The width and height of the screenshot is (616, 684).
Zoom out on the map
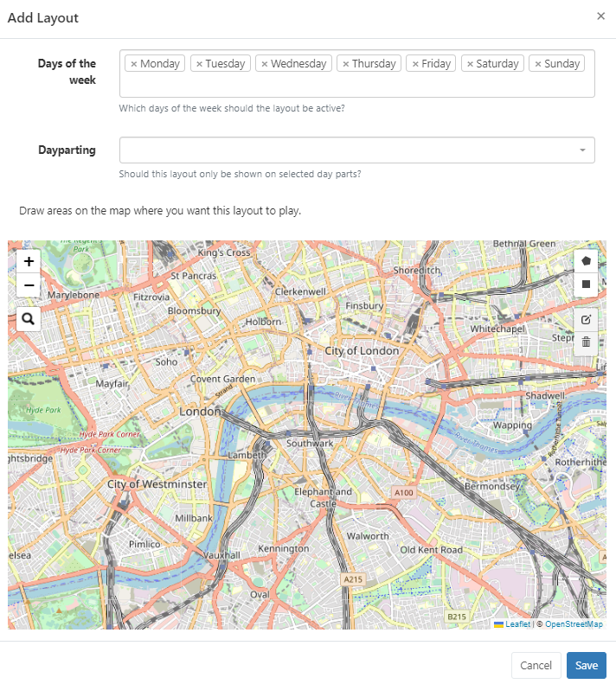tap(29, 284)
